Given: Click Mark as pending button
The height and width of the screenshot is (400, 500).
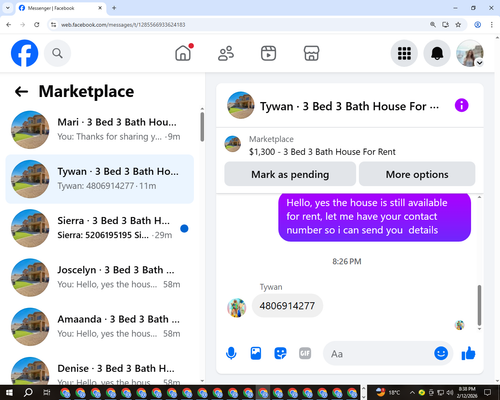Looking at the screenshot, I should 290,174.
